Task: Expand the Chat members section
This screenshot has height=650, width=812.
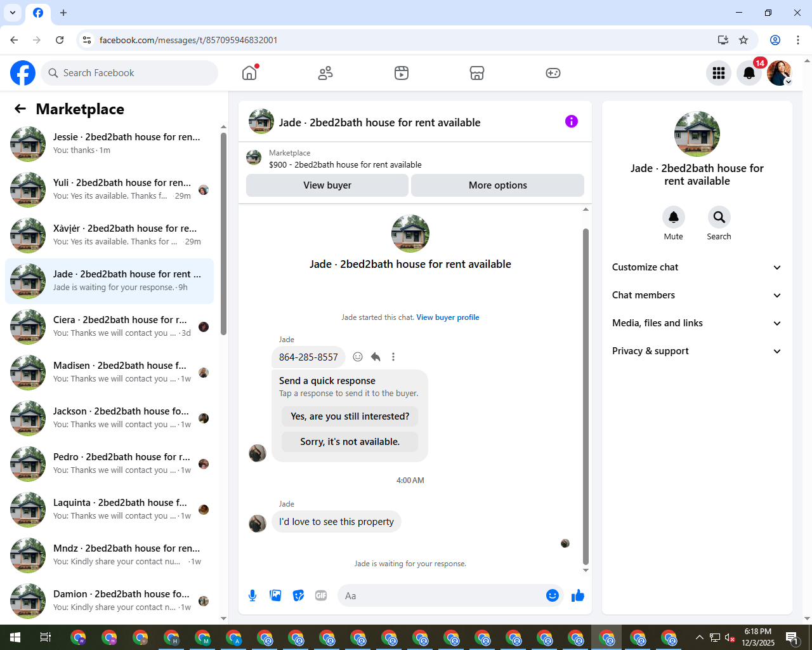Action: [697, 295]
